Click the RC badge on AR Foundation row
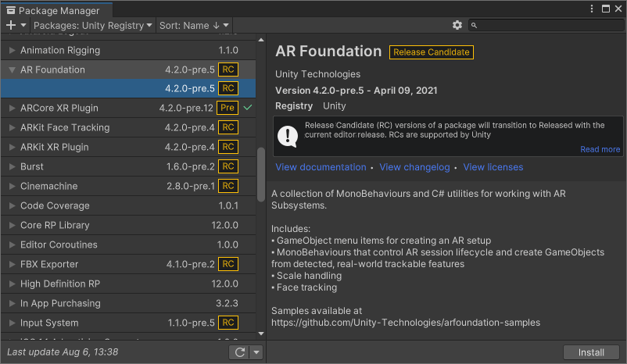 228,70
